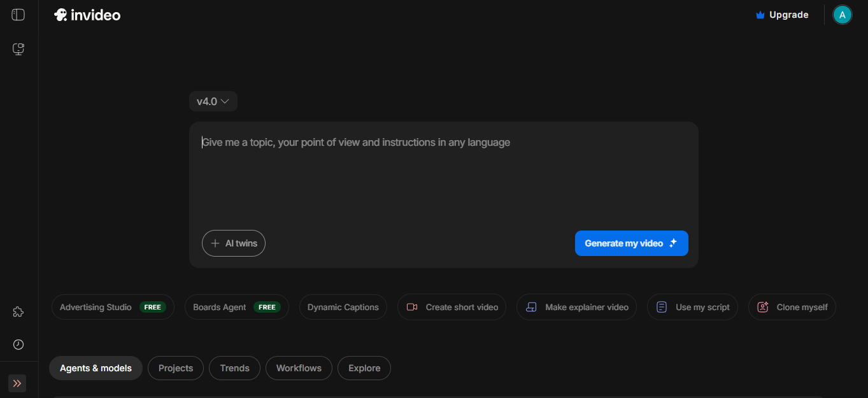
Task: Select Dynamic Captions chip
Action: (x=343, y=307)
